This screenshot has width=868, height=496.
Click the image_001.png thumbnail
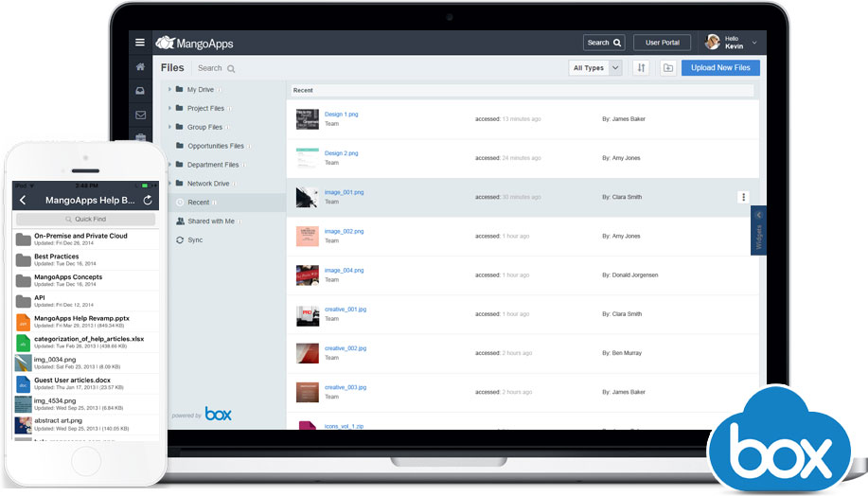[308, 197]
